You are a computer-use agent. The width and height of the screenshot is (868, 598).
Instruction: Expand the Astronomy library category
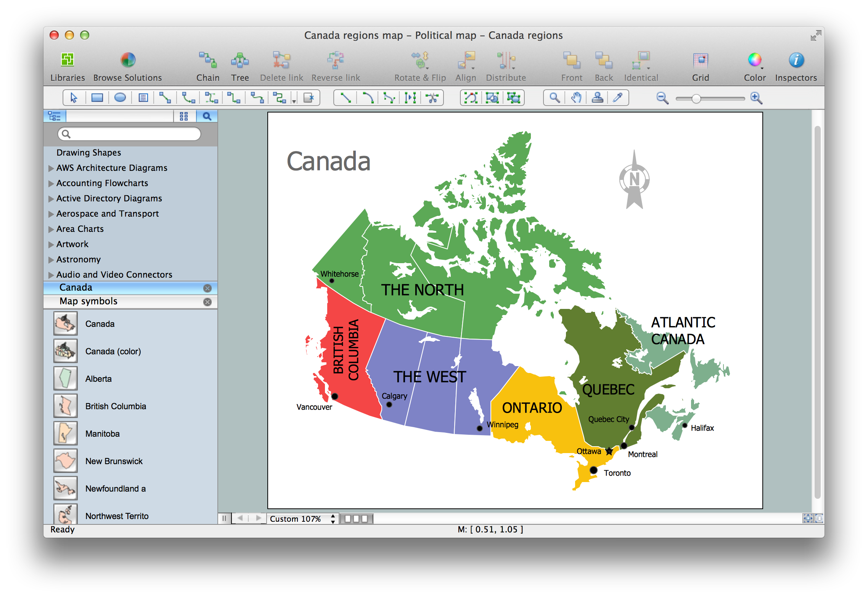click(51, 260)
